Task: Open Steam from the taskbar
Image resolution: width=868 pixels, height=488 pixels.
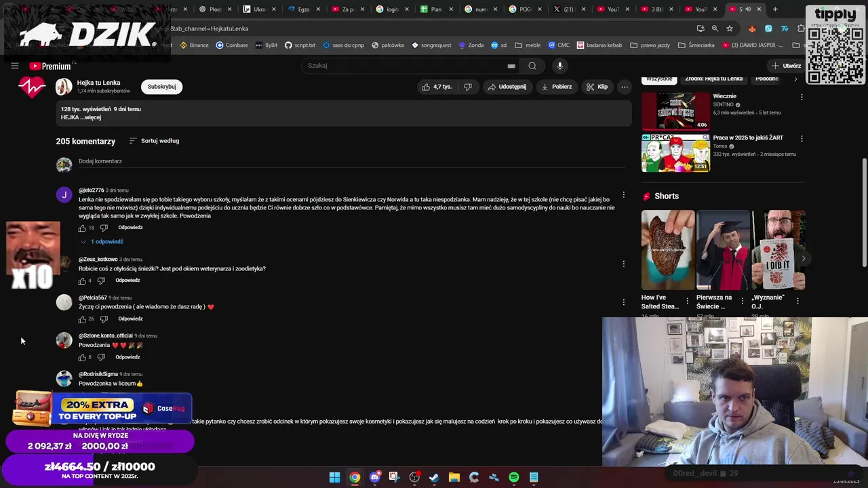Action: tap(434, 477)
